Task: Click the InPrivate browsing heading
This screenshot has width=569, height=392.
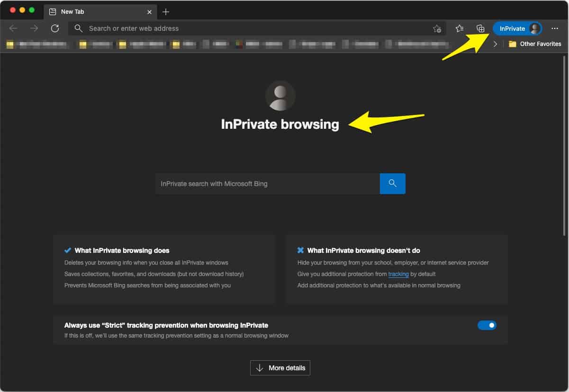Action: tap(280, 124)
